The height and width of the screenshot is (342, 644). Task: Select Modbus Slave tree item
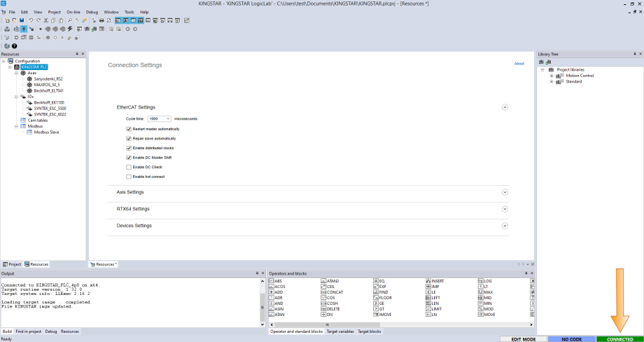click(x=46, y=132)
